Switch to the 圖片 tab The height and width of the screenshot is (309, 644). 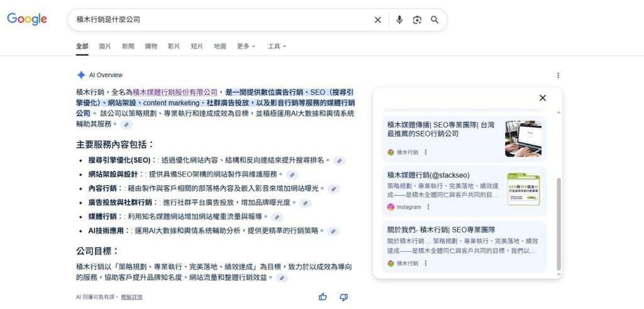click(105, 46)
